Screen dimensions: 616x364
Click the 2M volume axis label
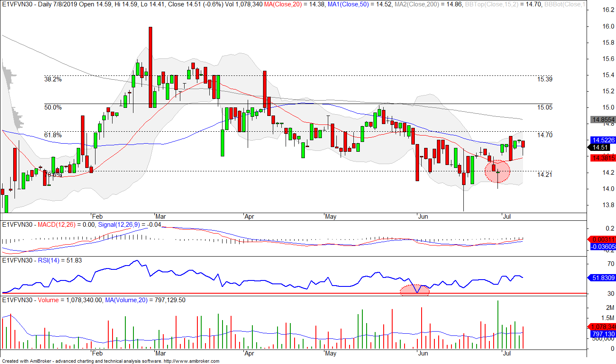[610, 308]
